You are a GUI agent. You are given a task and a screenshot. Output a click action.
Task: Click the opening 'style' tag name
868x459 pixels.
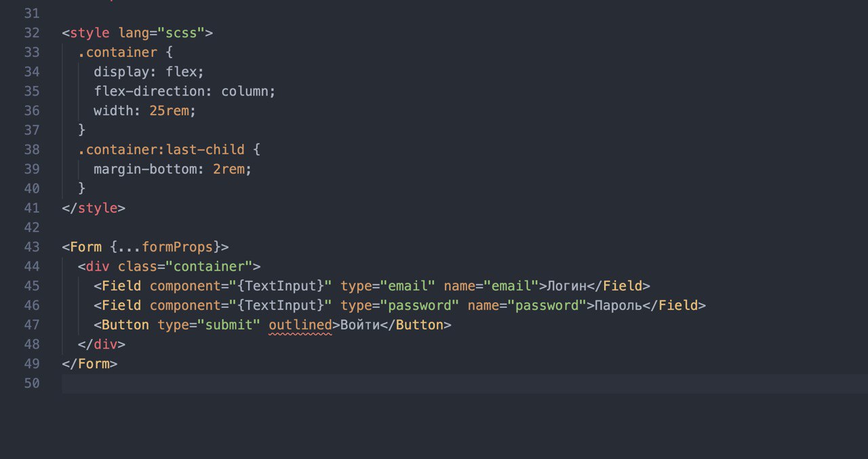tap(90, 33)
